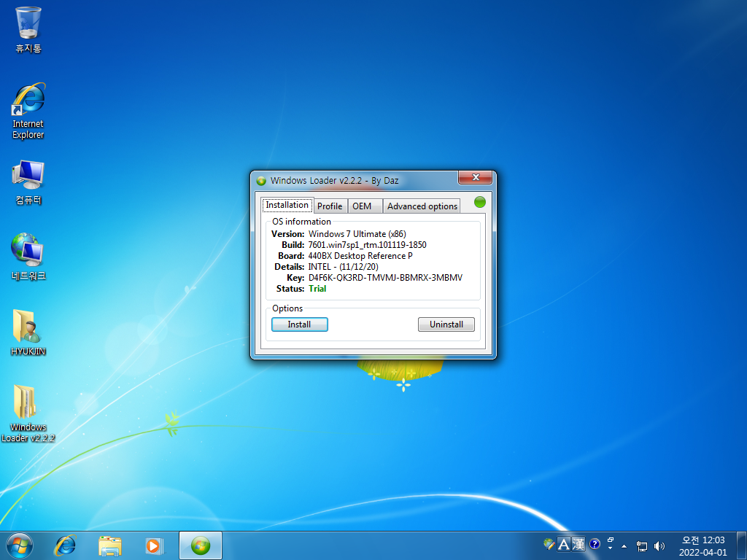747x560 pixels.
Task: Select the HYUKJIN user folder icon
Action: click(28, 332)
